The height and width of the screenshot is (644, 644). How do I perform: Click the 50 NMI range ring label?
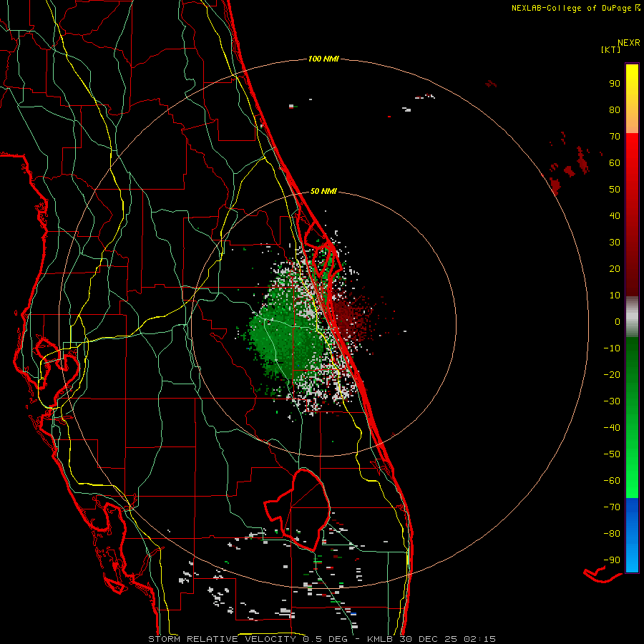[323, 191]
